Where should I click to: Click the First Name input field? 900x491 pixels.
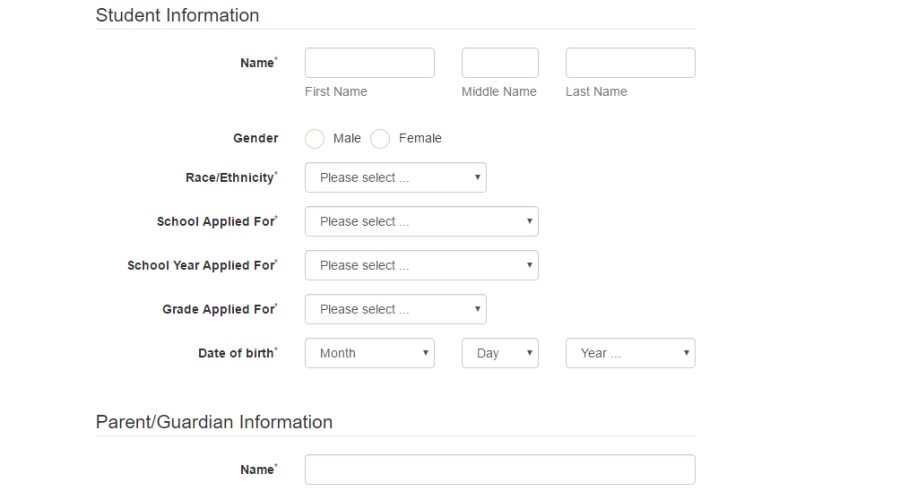pos(369,63)
